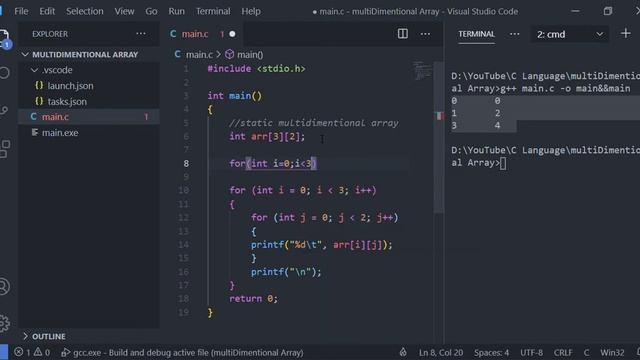Click the unsaved dot on main.c tab
This screenshot has height=360, width=640.
coord(232,34)
